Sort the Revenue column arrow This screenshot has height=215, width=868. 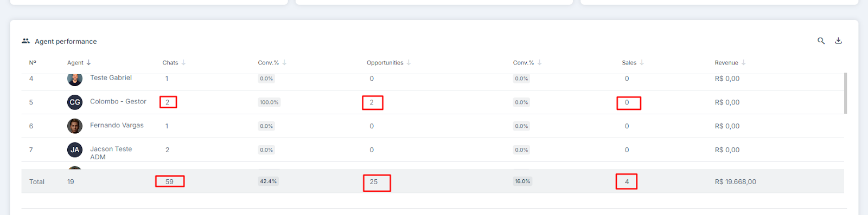click(x=743, y=62)
